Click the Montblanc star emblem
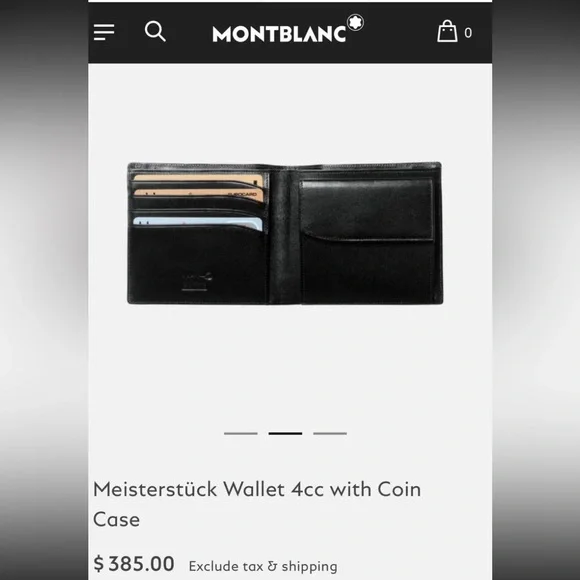Image resolution: width=580 pixels, height=580 pixels. [x=355, y=23]
